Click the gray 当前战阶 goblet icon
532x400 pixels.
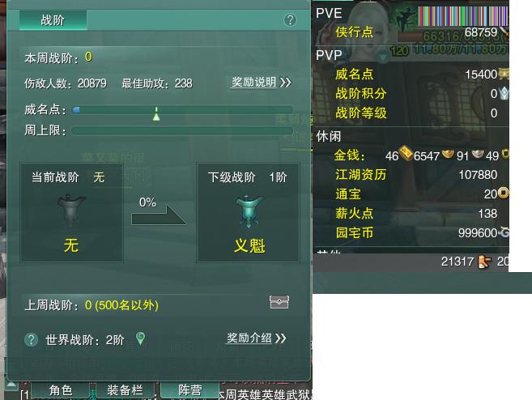coord(71,210)
